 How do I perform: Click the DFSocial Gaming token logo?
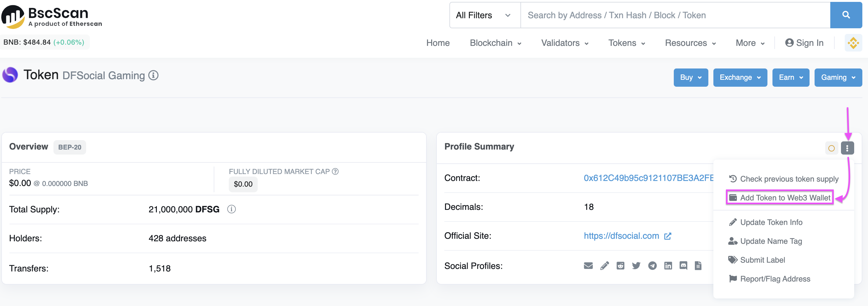[10, 75]
